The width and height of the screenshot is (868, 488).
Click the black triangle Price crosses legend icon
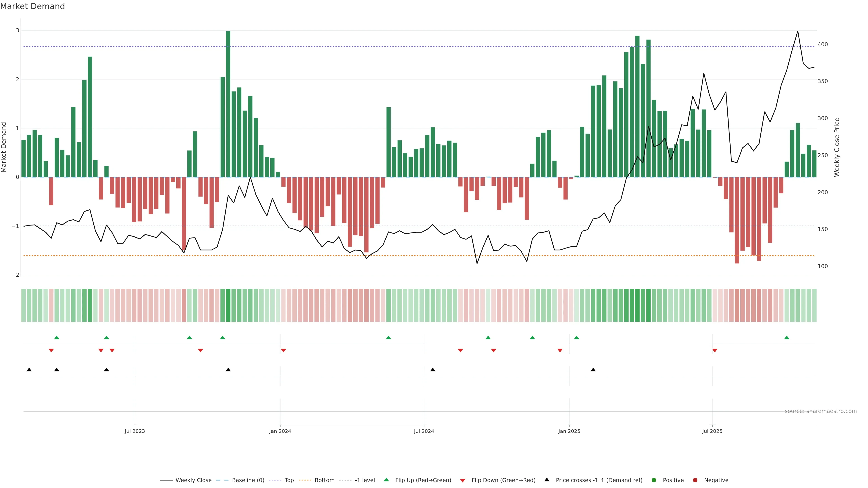[x=547, y=480]
